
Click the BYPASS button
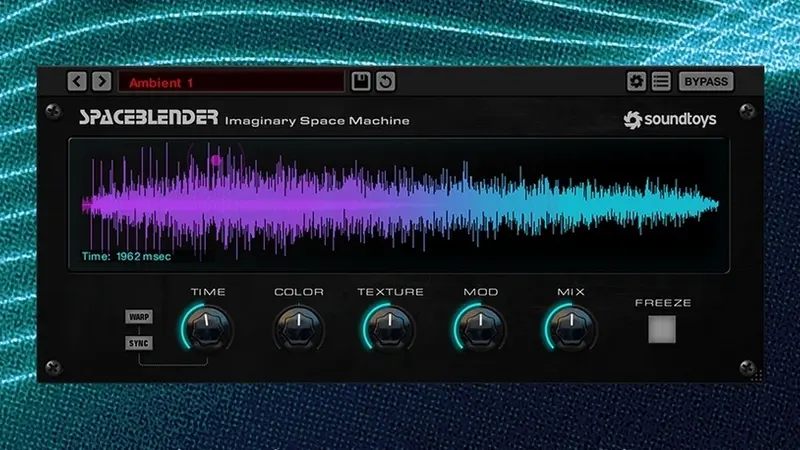[x=706, y=81]
